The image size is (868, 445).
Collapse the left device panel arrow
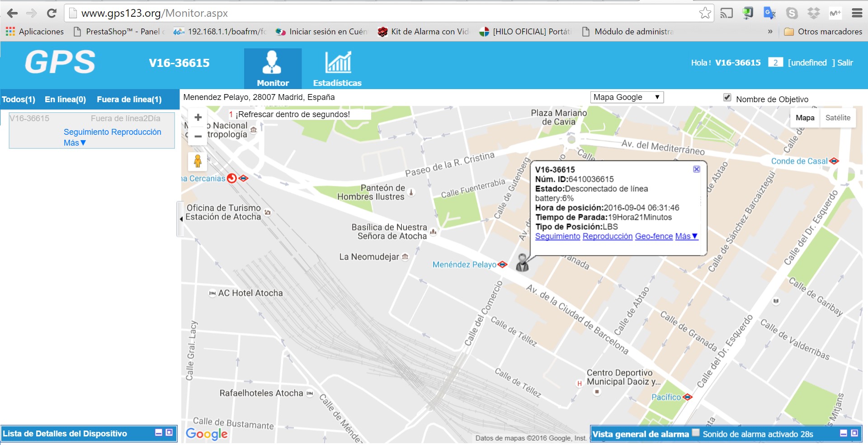click(180, 219)
